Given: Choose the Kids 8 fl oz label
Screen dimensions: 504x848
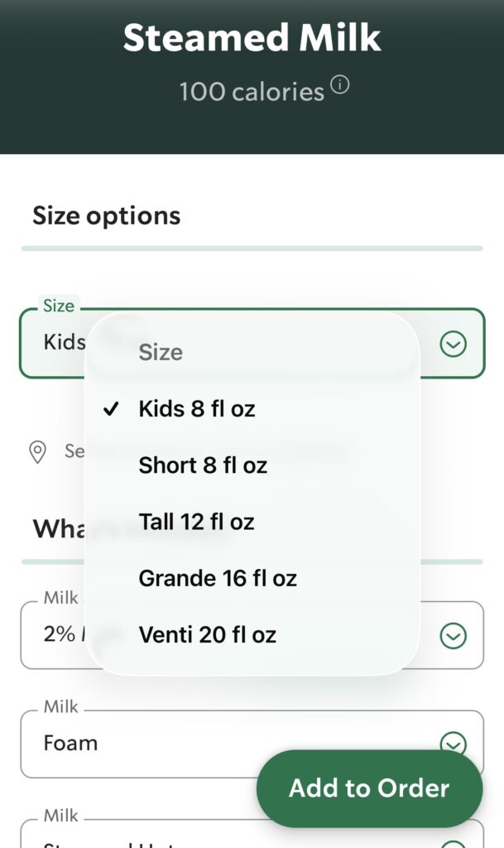Looking at the screenshot, I should 197,408.
